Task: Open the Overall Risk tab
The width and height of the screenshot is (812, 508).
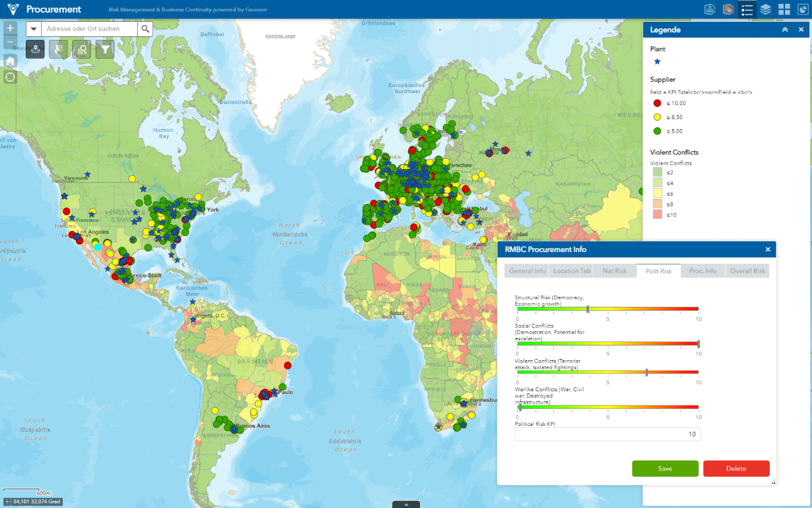Action: click(x=747, y=271)
